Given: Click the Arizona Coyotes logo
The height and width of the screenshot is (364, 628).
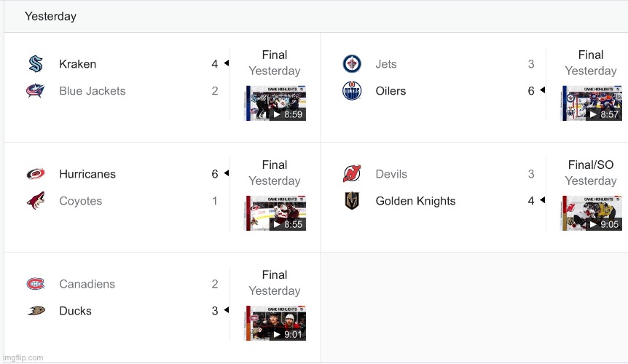Looking at the screenshot, I should pos(35,201).
